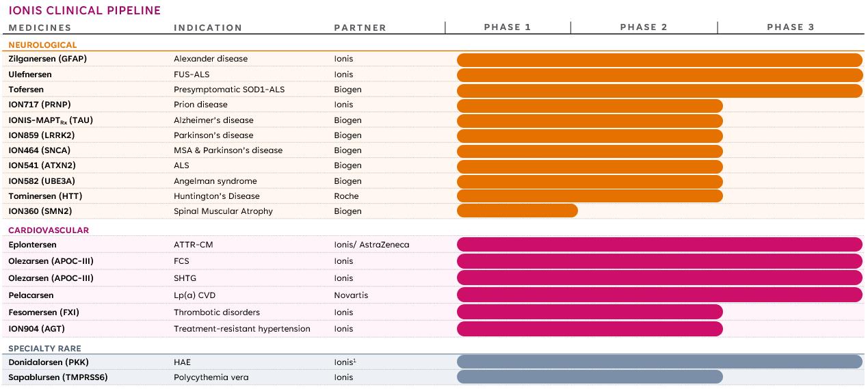Click the orange Ulefnersen phase bar
The image size is (868, 389).
pos(659,75)
